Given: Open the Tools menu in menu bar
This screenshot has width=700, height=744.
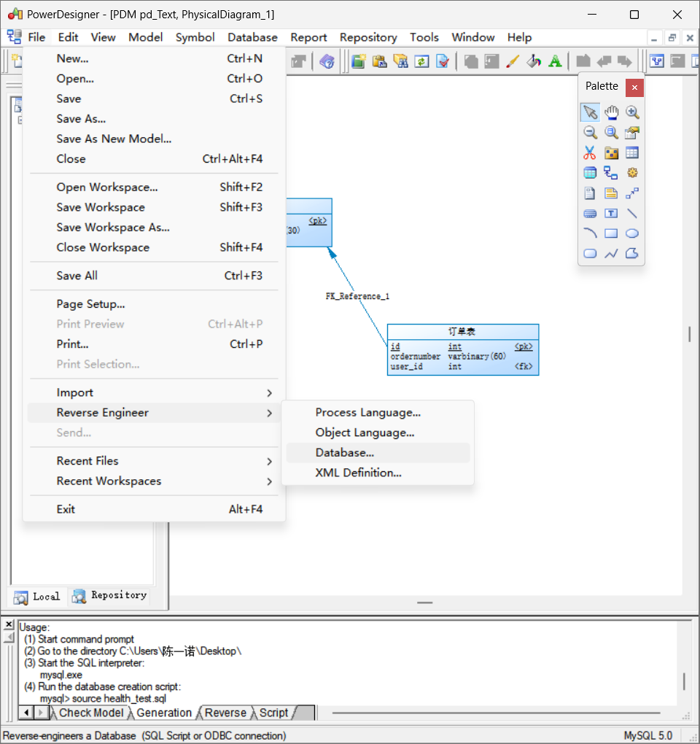Looking at the screenshot, I should [424, 37].
